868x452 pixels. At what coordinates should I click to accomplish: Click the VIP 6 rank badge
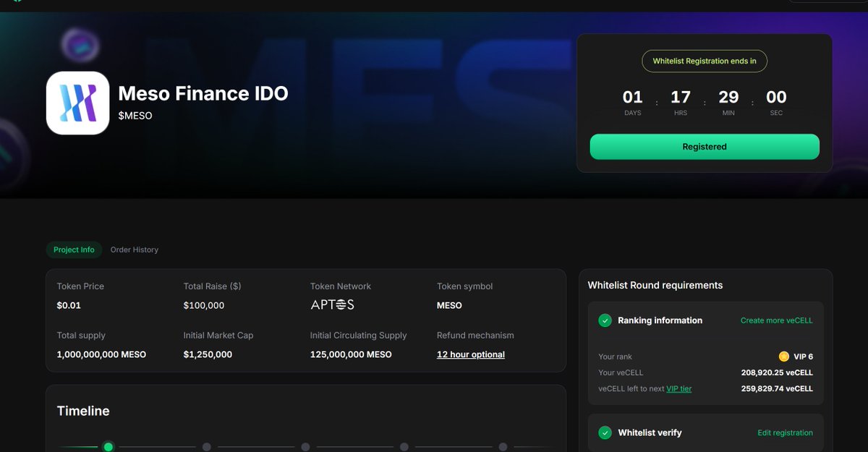799,356
